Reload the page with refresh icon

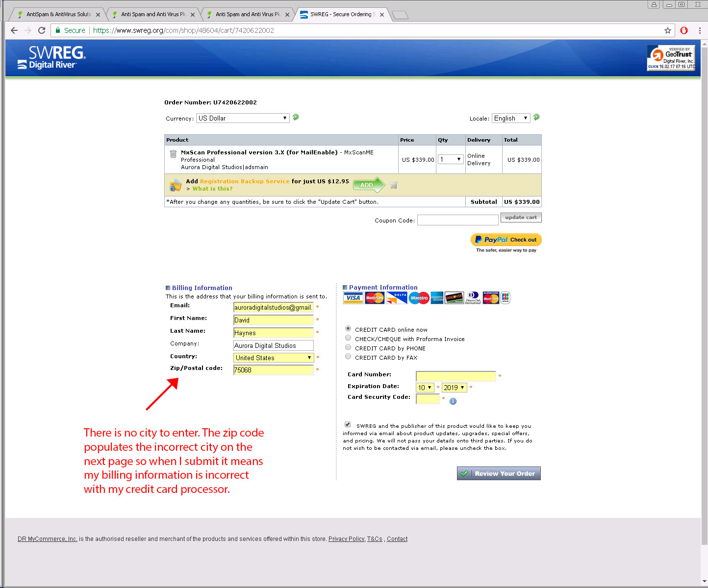pos(42,30)
